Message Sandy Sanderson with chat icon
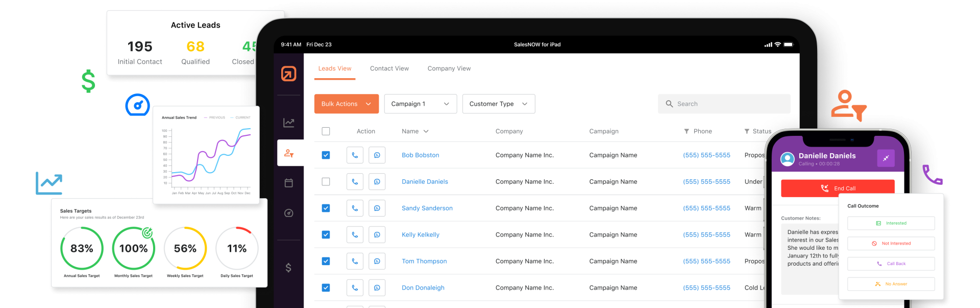This screenshot has height=308, width=980. point(377,208)
